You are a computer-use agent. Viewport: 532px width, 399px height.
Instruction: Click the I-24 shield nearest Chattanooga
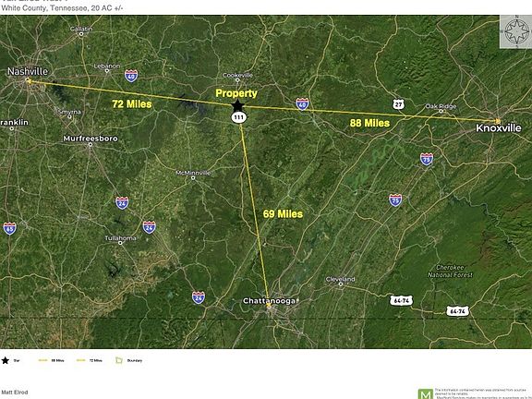coord(199,297)
